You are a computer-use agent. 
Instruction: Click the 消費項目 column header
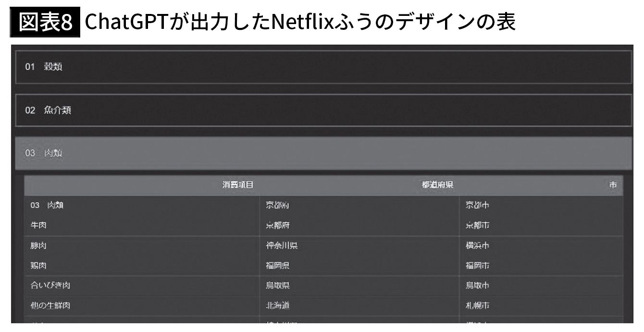click(x=238, y=185)
